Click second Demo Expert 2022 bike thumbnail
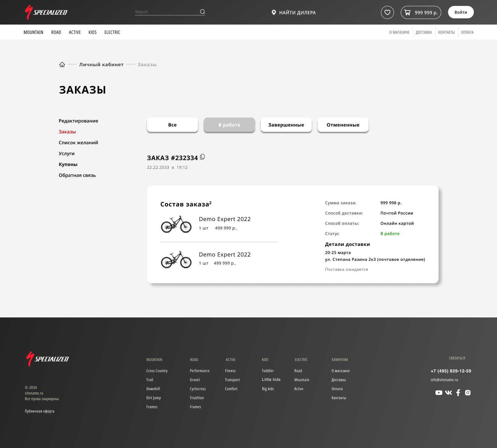This screenshot has width=497, height=448. (x=176, y=259)
